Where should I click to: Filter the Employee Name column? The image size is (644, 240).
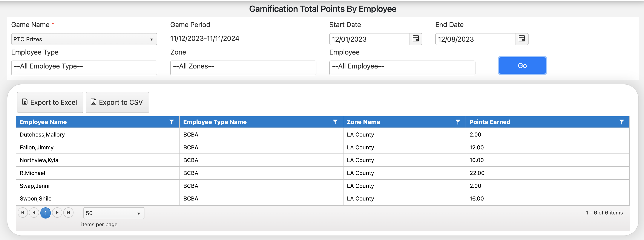point(172,122)
